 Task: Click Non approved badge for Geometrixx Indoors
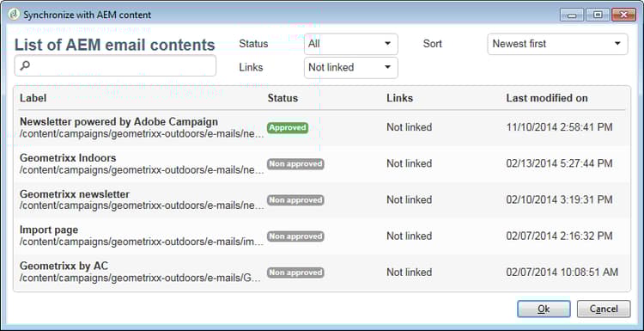coord(295,163)
